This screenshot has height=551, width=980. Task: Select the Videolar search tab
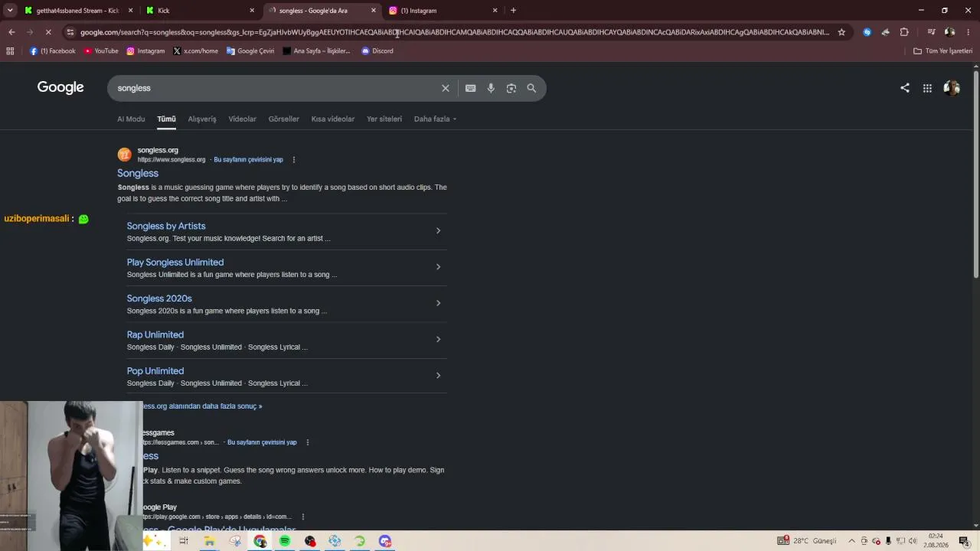(243, 119)
